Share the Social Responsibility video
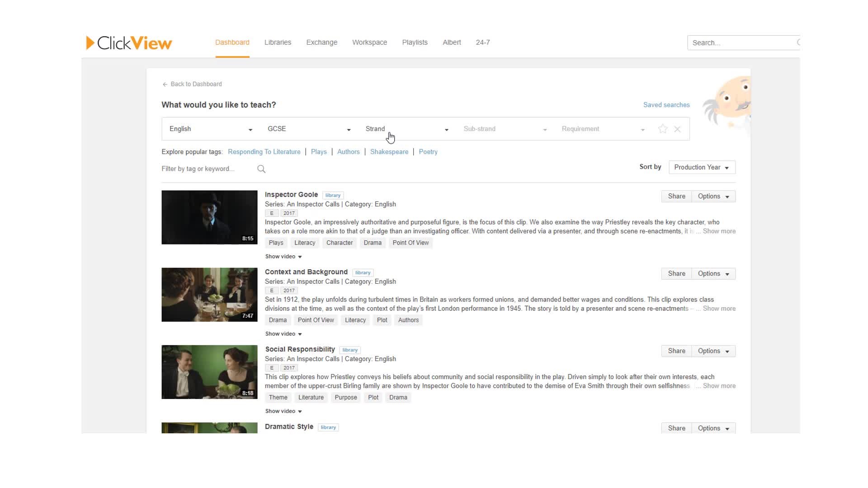The image size is (868, 488). click(x=676, y=351)
